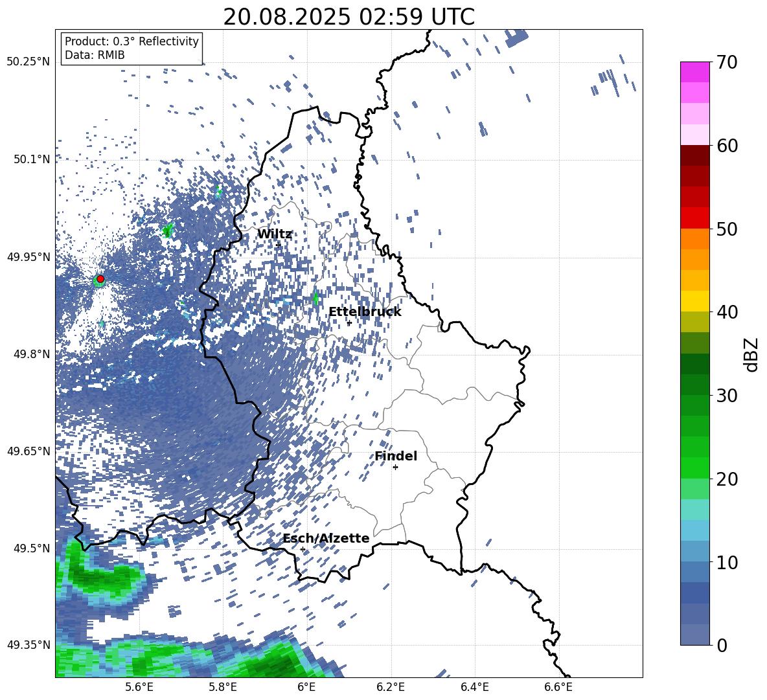Click the Esch/Alzette station cross marker
The image size is (767, 700).
303,549
